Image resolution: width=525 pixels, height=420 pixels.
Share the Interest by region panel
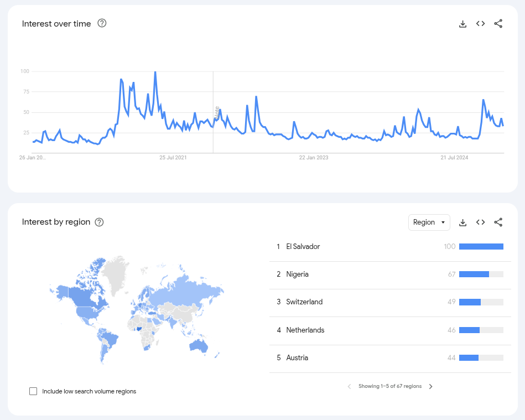click(x=498, y=222)
